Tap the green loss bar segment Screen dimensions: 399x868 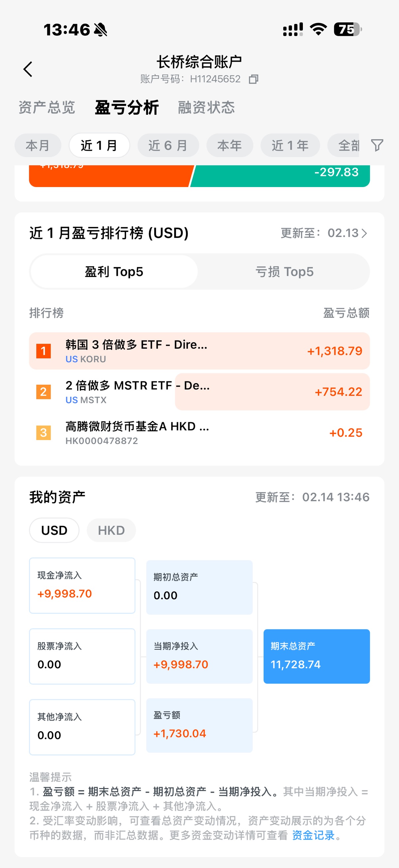[280, 176]
